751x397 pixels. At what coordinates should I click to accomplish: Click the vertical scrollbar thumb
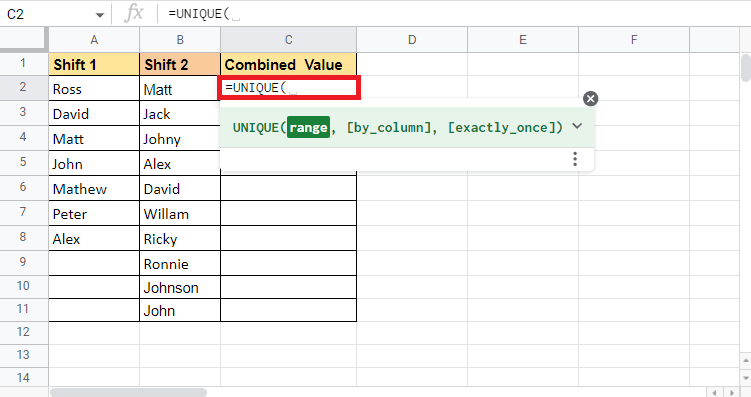[x=745, y=68]
